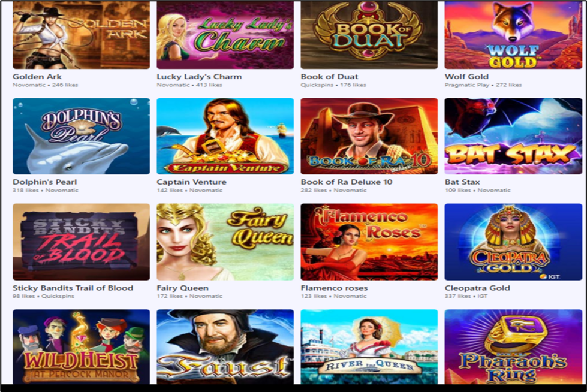Open the Captain Venture thumbnail
The width and height of the screenshot is (587, 392).
pyautogui.click(x=225, y=136)
